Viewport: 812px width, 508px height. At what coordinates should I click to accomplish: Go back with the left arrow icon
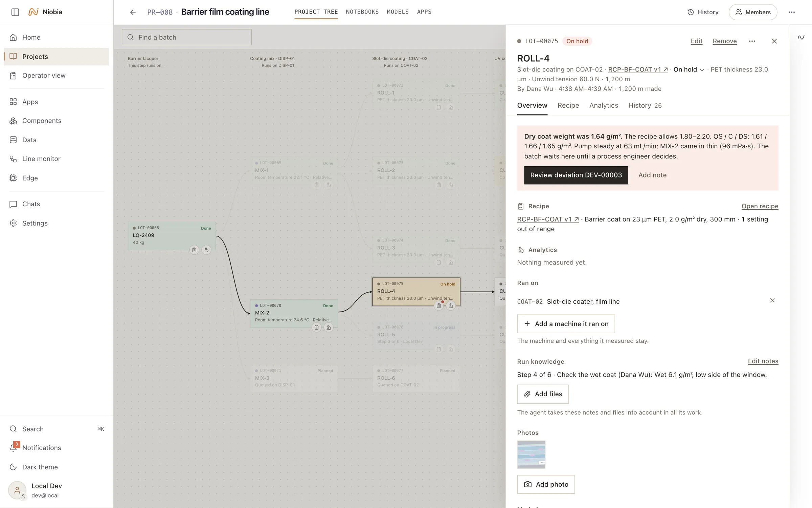(133, 12)
